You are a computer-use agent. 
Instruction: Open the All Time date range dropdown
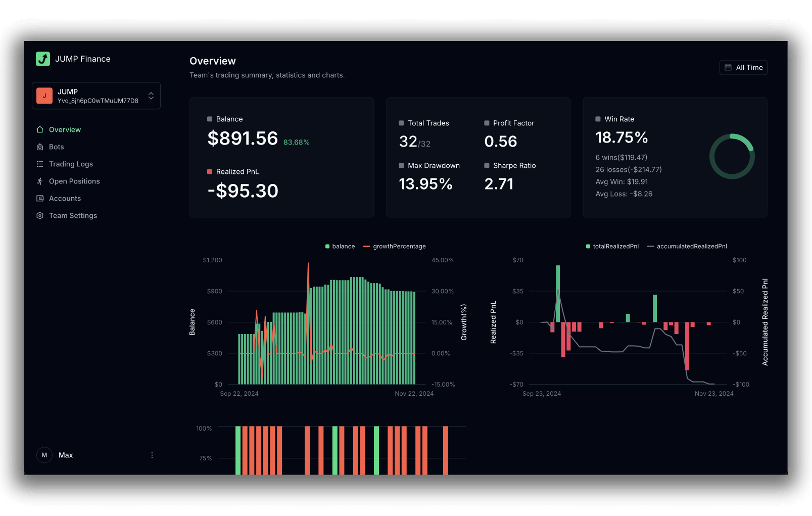[x=743, y=68]
